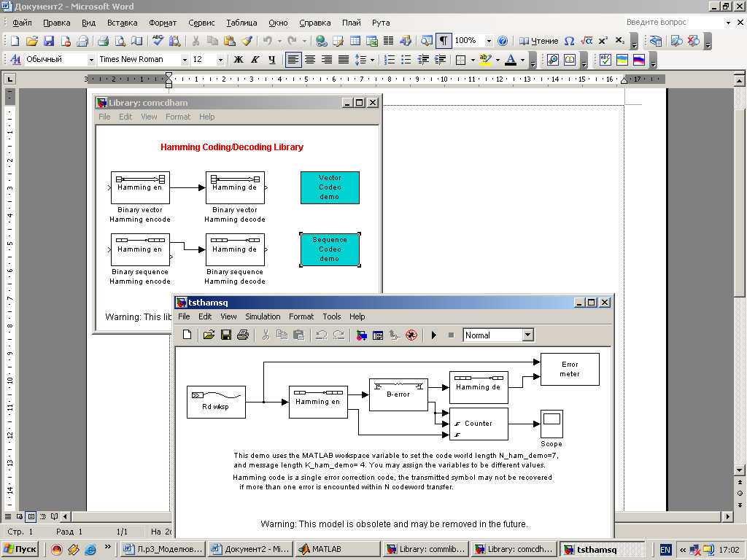Open the borders dropdown arrow
This screenshot has width=747, height=560.
pyautogui.click(x=473, y=60)
